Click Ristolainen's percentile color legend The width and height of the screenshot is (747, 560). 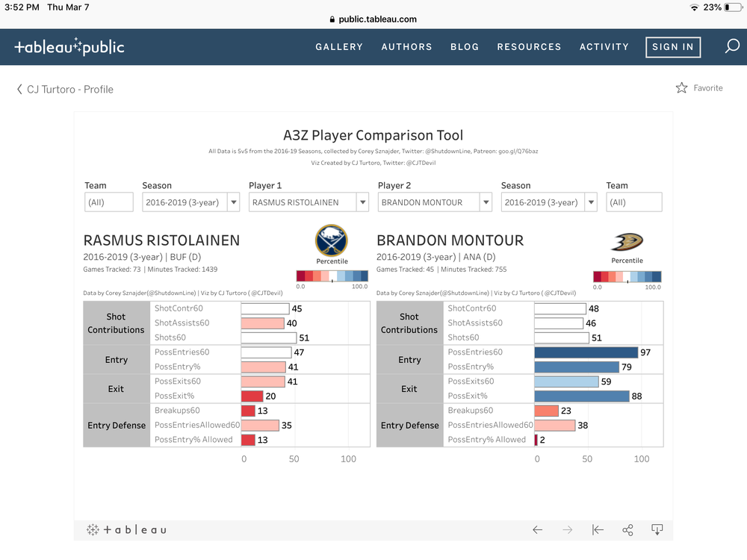332,276
